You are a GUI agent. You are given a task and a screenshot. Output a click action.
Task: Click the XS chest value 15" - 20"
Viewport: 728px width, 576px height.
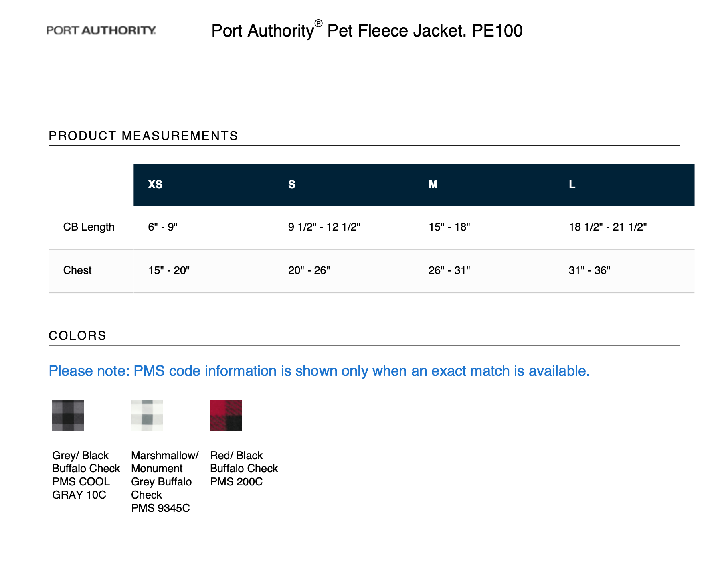(x=169, y=270)
